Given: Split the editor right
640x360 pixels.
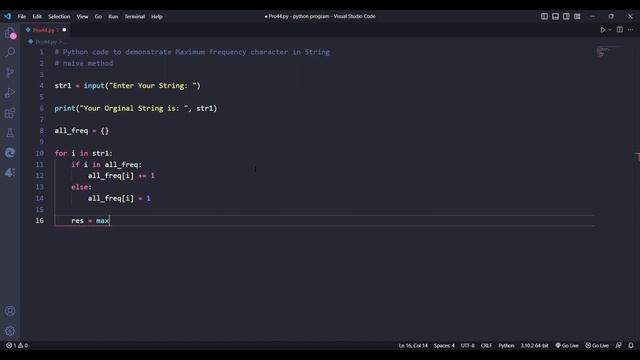Looking at the screenshot, I should tap(620, 30).
